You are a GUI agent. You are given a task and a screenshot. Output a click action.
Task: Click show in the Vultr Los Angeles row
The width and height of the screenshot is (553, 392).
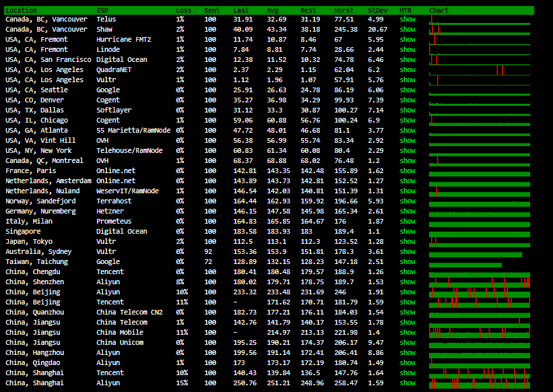408,80
